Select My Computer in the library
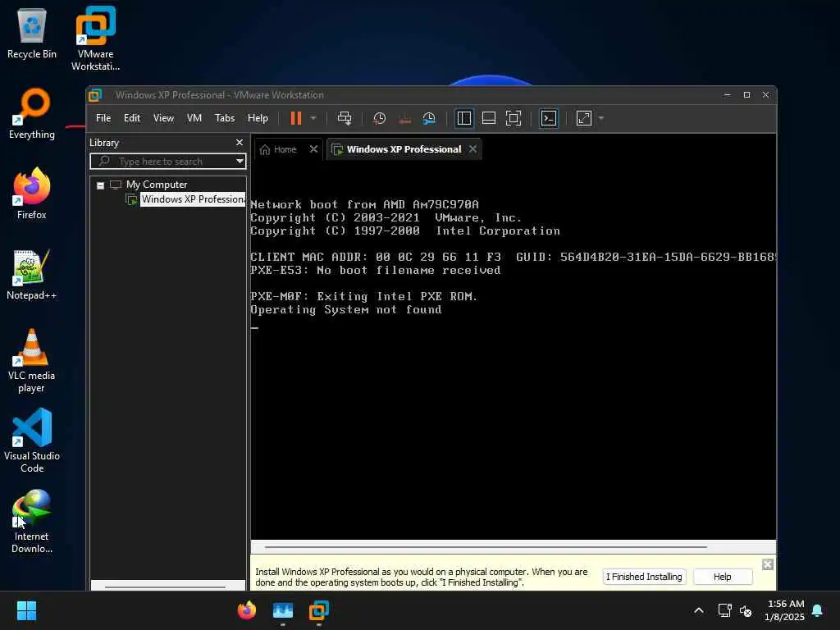This screenshot has width=840, height=630. coord(157,185)
